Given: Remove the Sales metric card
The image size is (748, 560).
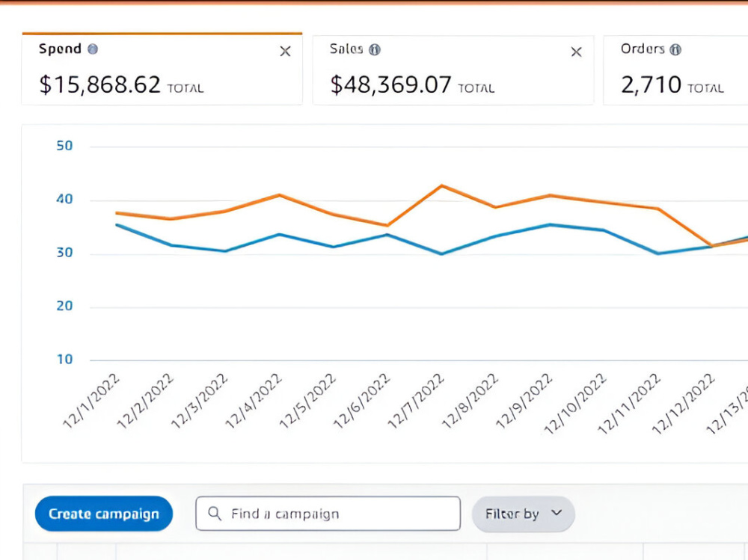Looking at the screenshot, I should click(576, 52).
